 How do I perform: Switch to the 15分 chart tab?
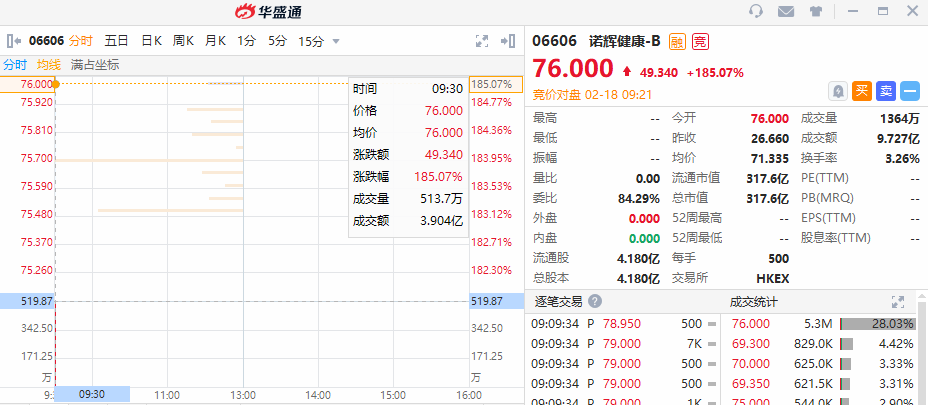(311, 41)
